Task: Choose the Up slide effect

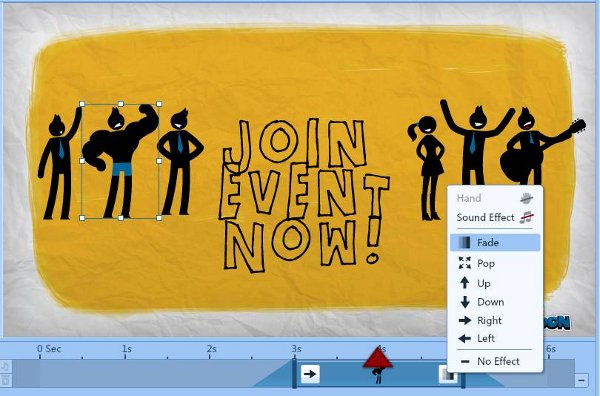Action: pos(495,283)
